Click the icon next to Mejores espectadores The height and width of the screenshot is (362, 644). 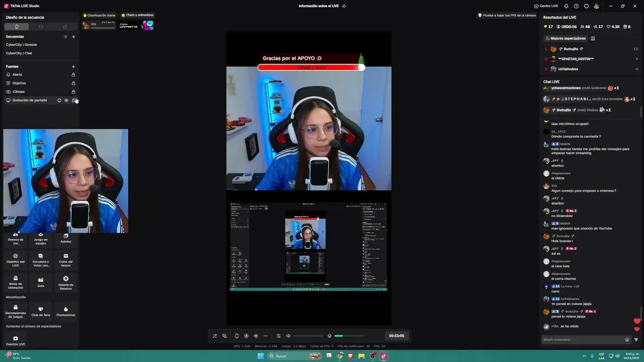pyautogui.click(x=593, y=38)
